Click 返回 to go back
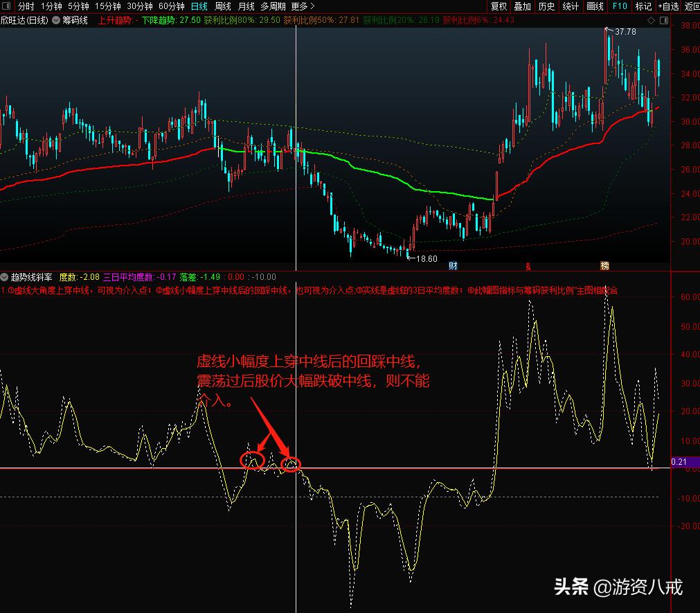Image resolution: width=700 pixels, height=613 pixels. click(690, 6)
